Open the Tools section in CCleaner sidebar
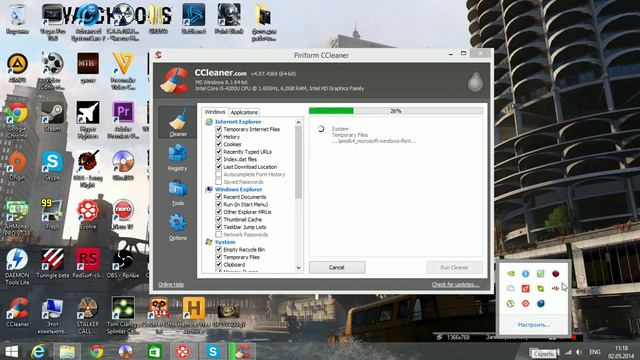The image size is (640, 360). pyautogui.click(x=178, y=193)
